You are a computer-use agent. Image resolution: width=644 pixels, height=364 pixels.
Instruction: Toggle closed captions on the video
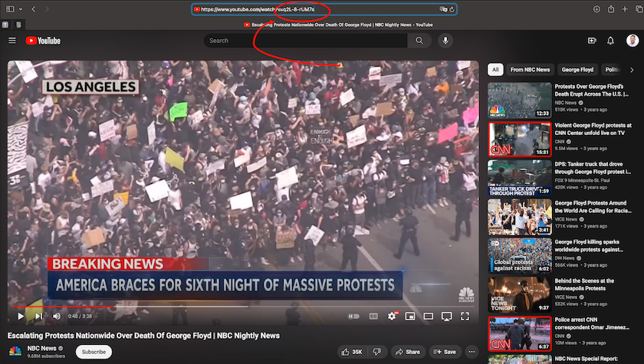tap(373, 316)
